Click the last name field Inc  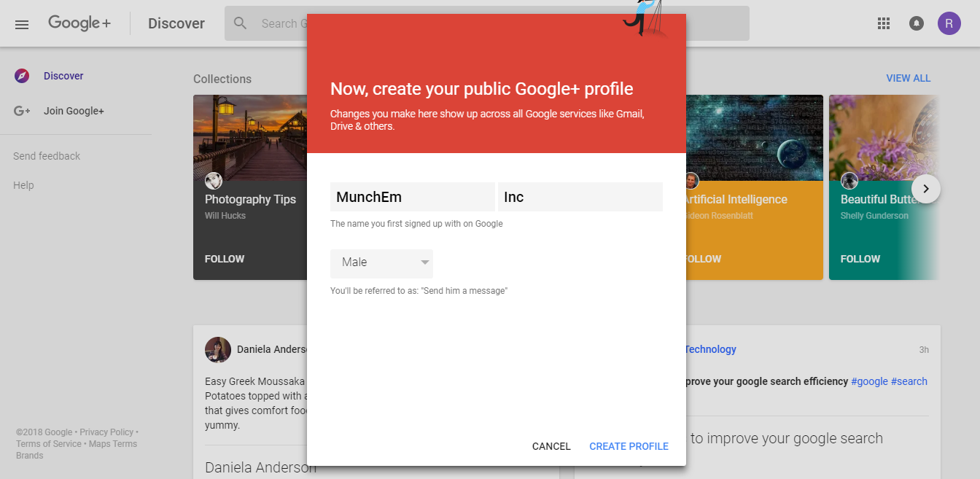(580, 197)
